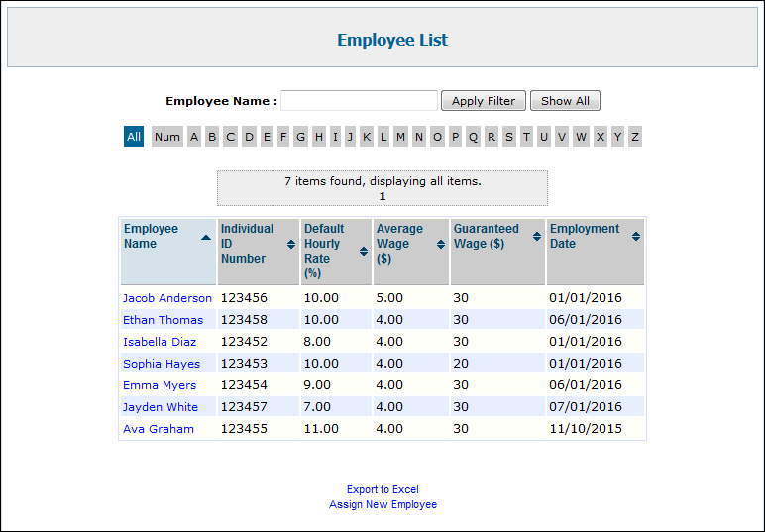
Task: Open Ethan Thomas employee record
Action: [163, 320]
